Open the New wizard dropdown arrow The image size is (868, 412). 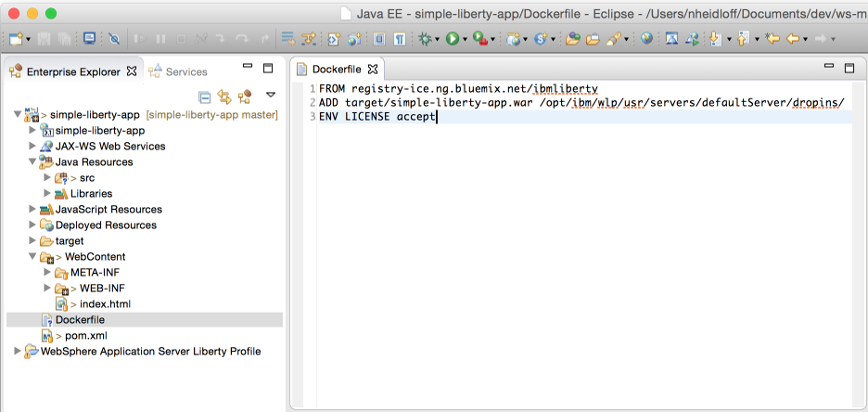28,39
